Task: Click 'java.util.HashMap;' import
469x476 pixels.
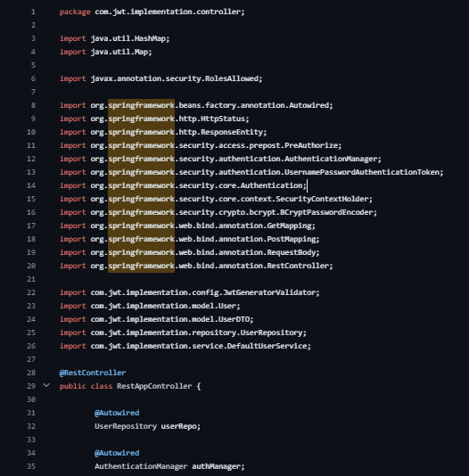Action: (130, 38)
